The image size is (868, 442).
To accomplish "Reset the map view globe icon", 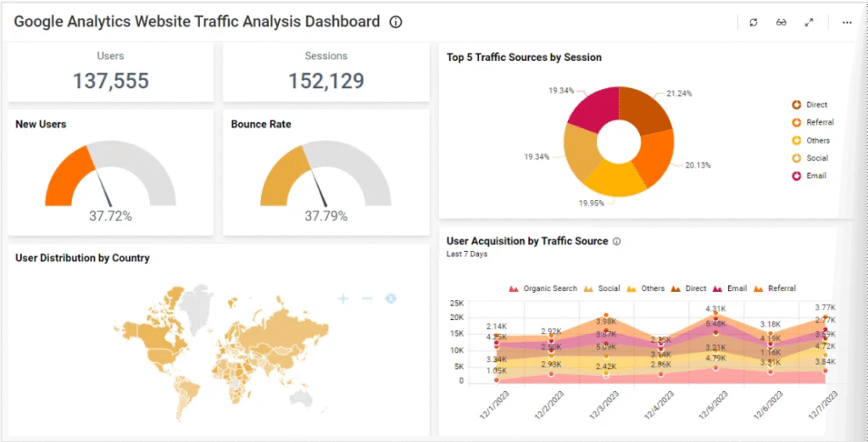I will (391, 299).
